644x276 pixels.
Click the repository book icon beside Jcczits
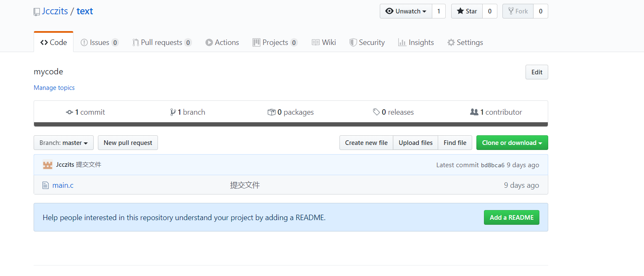[37, 12]
